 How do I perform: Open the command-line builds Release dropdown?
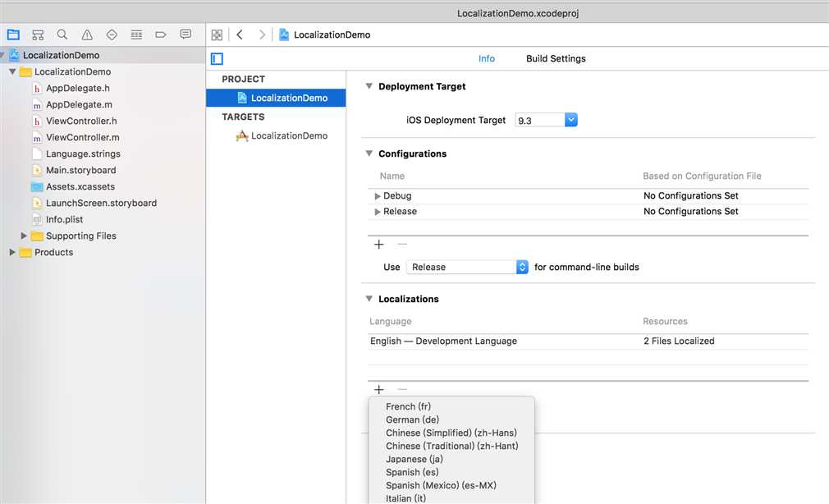pyautogui.click(x=522, y=267)
